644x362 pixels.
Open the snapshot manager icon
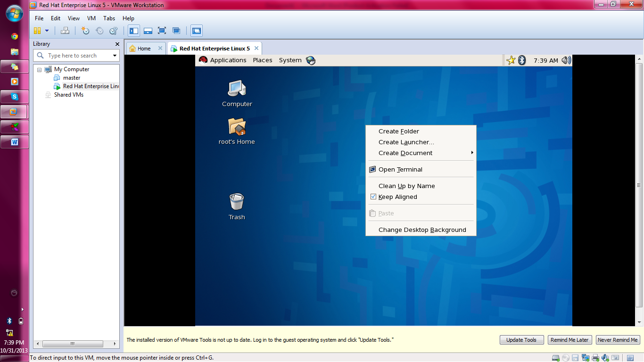(114, 31)
